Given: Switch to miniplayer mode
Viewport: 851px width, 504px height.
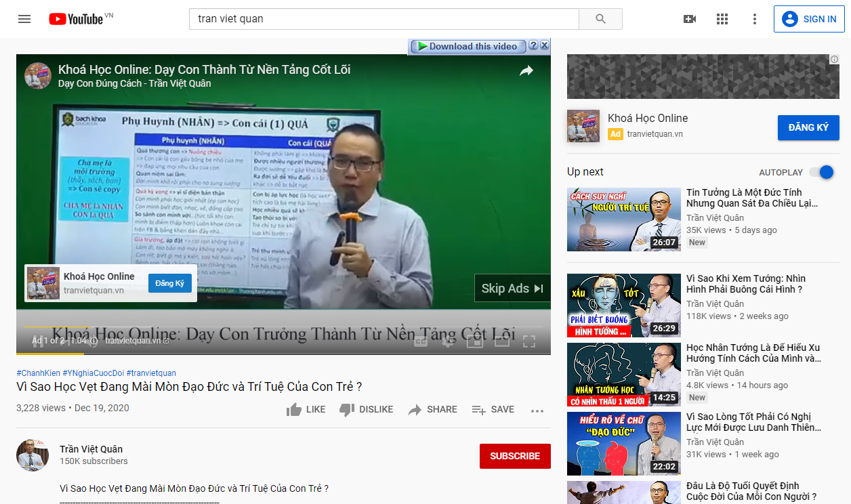Looking at the screenshot, I should click(475, 341).
